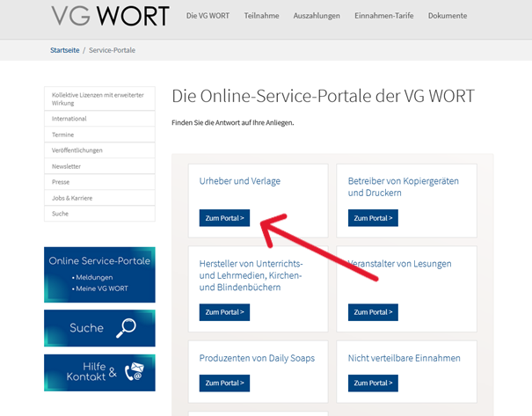Follow the Startseite breadcrumb link
This screenshot has width=532, height=416.
tap(65, 50)
